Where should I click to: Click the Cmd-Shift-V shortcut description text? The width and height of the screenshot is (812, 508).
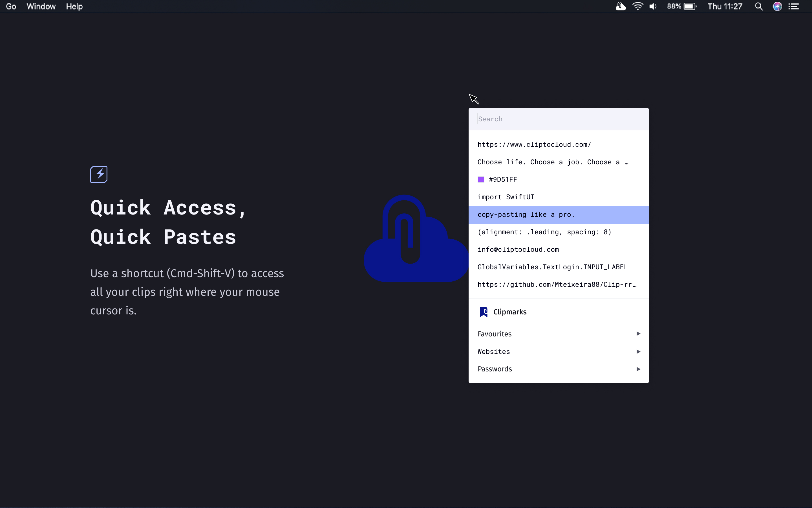(187, 292)
